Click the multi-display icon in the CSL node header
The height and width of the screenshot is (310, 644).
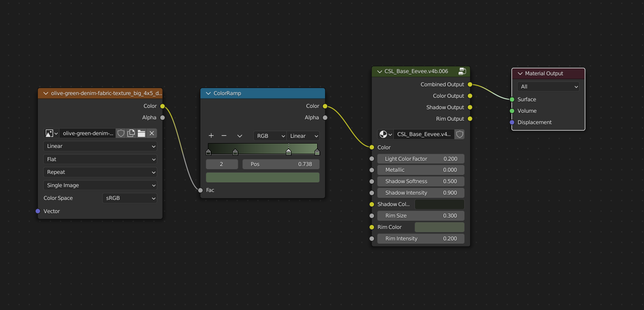point(462,71)
